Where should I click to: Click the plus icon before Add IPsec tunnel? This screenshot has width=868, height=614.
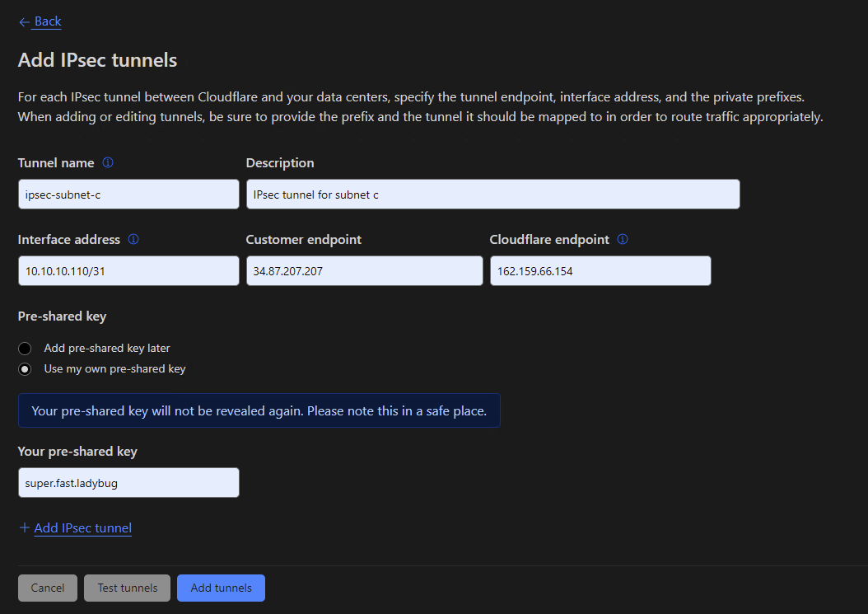[x=25, y=528]
